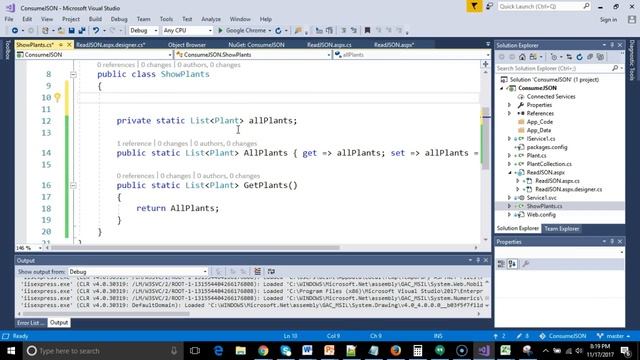640x360 pixels.
Task: Click the Quick Launch search box
Action: [x=544, y=7]
